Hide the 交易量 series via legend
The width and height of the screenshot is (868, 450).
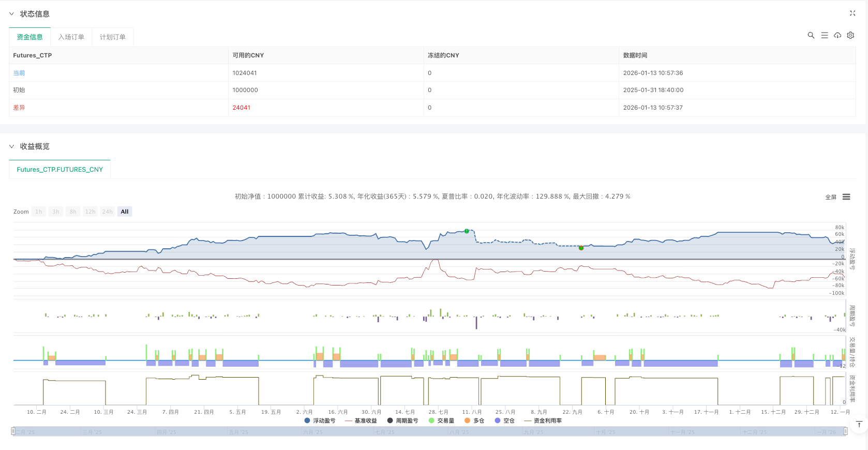(x=441, y=421)
